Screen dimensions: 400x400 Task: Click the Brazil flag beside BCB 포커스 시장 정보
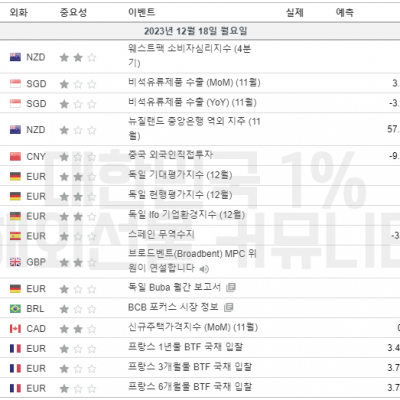[x=15, y=309]
